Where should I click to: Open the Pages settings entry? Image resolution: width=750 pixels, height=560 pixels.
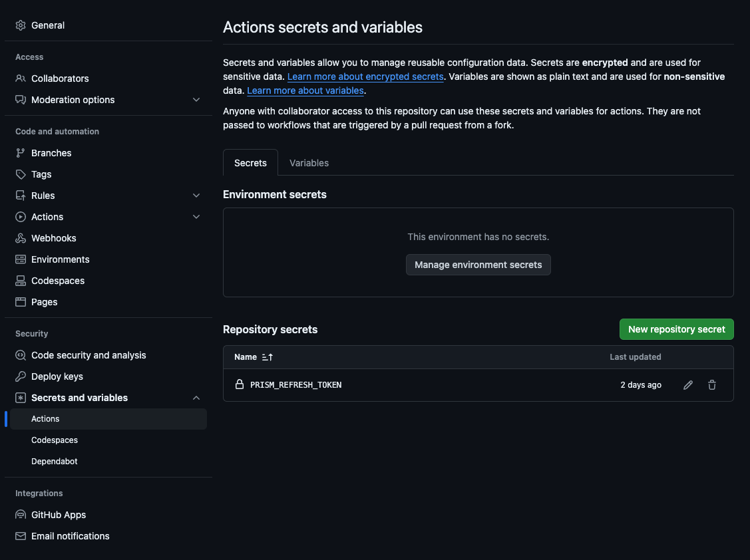pyautogui.click(x=44, y=301)
